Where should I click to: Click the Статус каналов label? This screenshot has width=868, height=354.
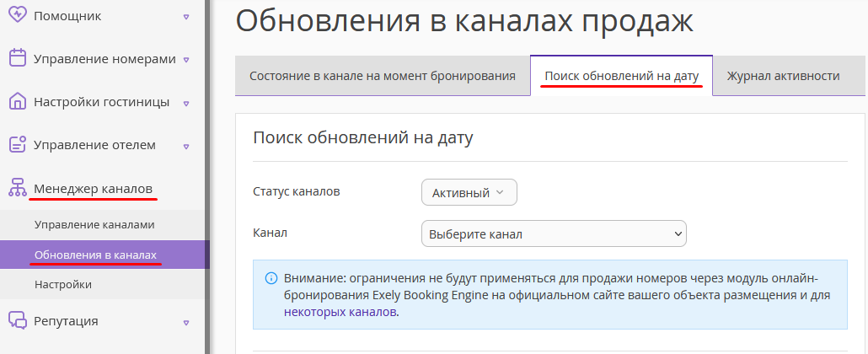point(297,191)
